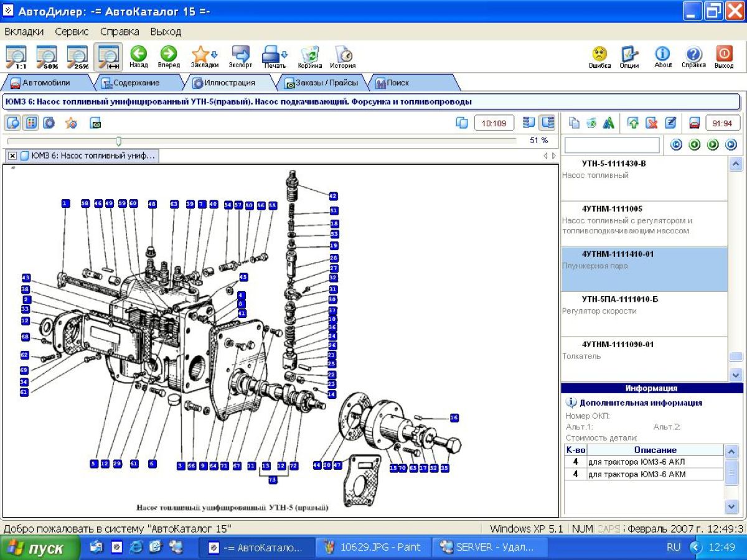Click the Ошибка (Error) smiley icon
This screenshot has height=560, width=747.
[x=599, y=55]
